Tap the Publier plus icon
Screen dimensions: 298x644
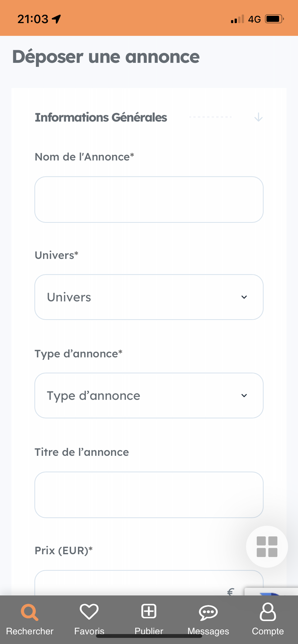click(x=149, y=611)
